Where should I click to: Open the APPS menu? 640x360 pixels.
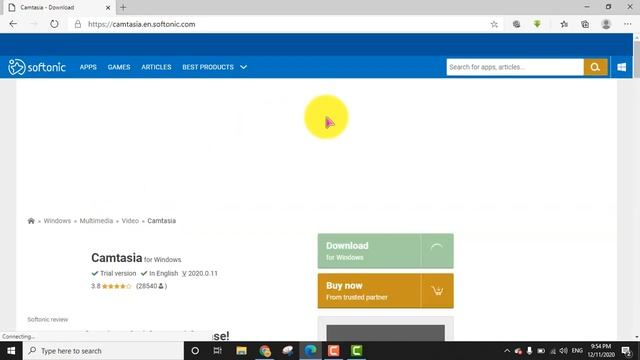[x=88, y=67]
